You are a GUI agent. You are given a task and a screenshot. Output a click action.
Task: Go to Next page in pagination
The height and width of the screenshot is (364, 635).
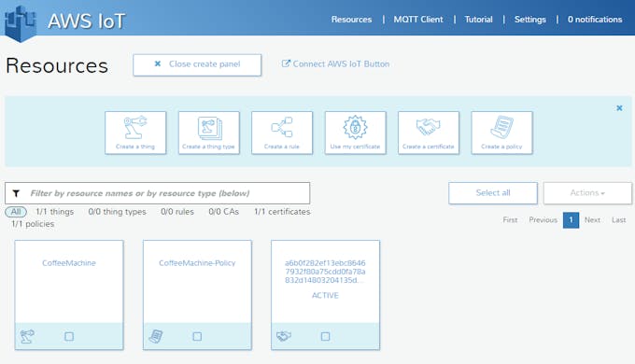592,220
